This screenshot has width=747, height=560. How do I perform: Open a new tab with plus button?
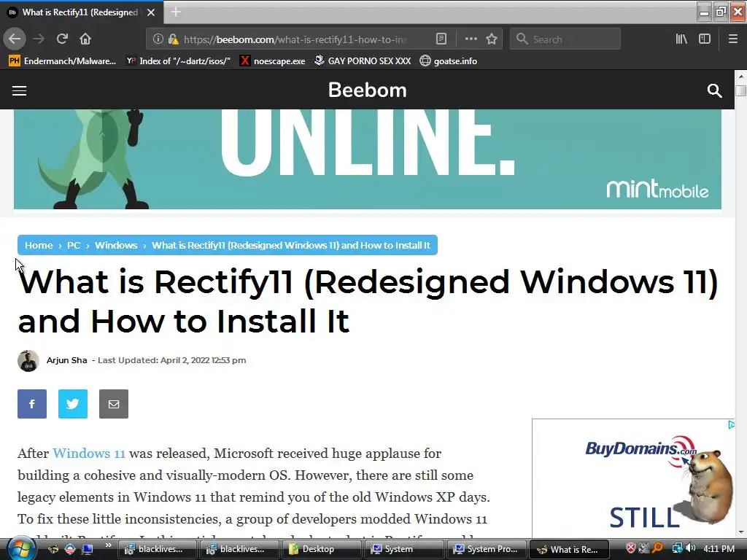(x=176, y=12)
